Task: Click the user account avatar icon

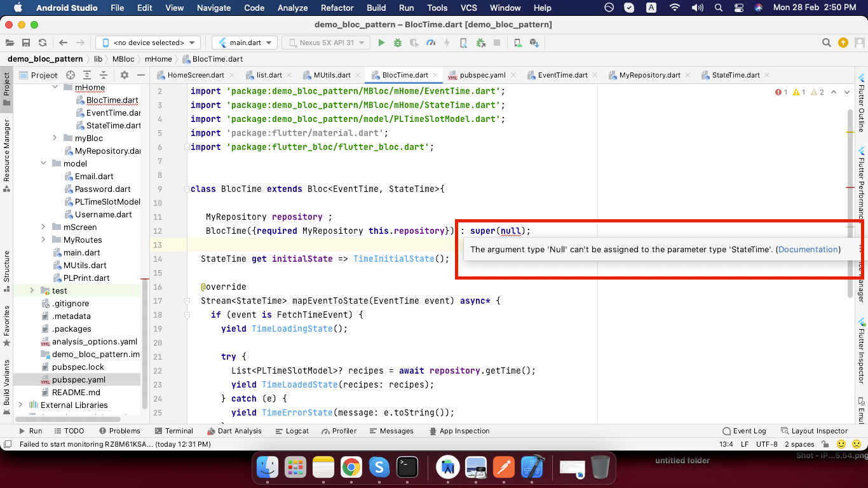Action: tap(859, 43)
